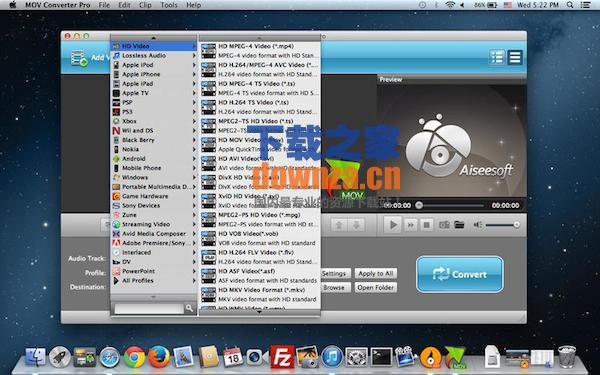Screen dimensions: 600x375
Task: Open Terminal from the dock
Action: (x=381, y=357)
